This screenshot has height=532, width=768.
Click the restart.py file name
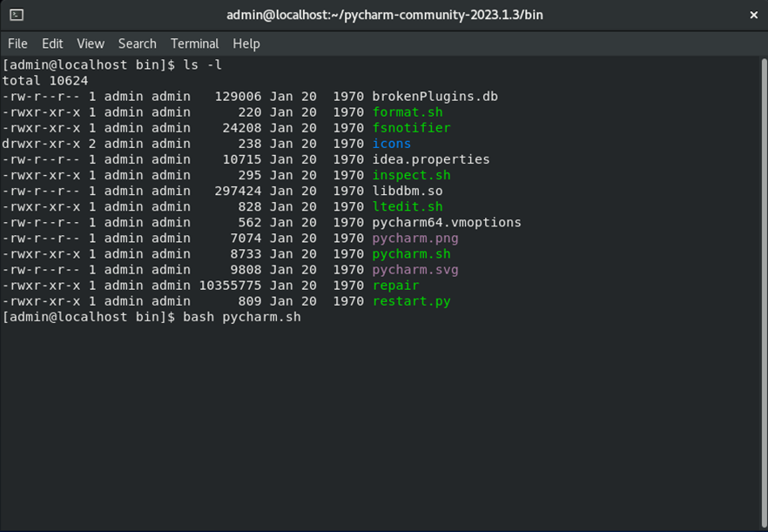(411, 300)
